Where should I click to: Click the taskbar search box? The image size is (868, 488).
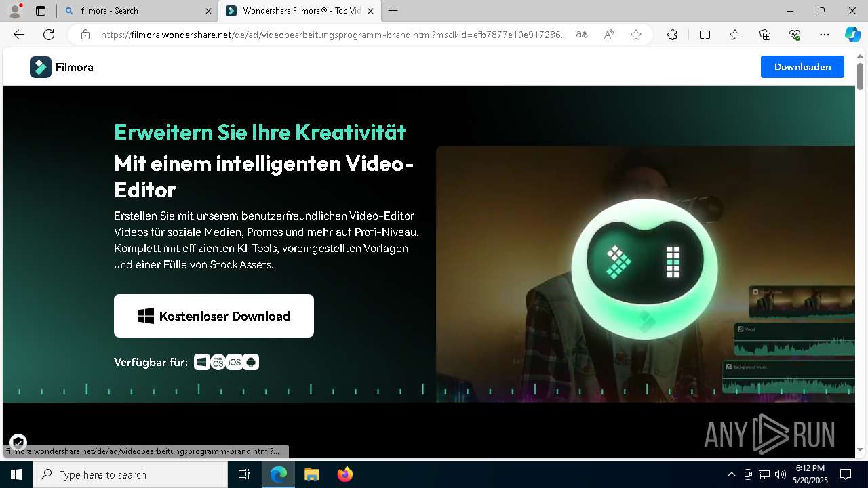[130, 474]
